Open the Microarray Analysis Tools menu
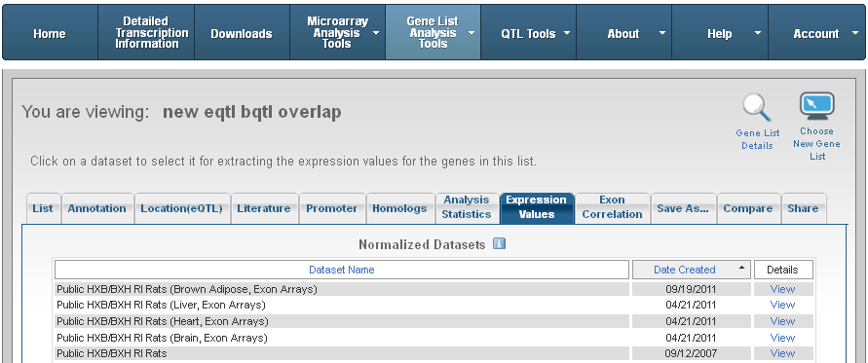Image resolution: width=868 pixels, height=363 pixels. coord(338,33)
